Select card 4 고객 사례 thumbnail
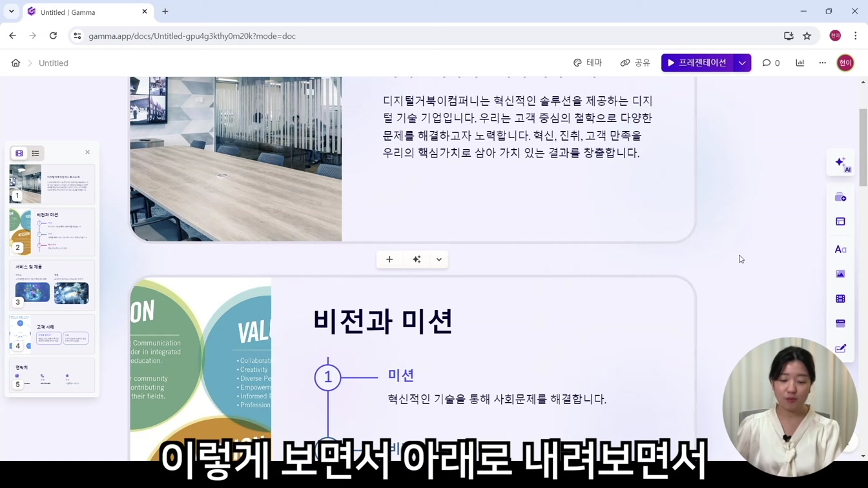The width and height of the screenshot is (868, 488). (52, 334)
